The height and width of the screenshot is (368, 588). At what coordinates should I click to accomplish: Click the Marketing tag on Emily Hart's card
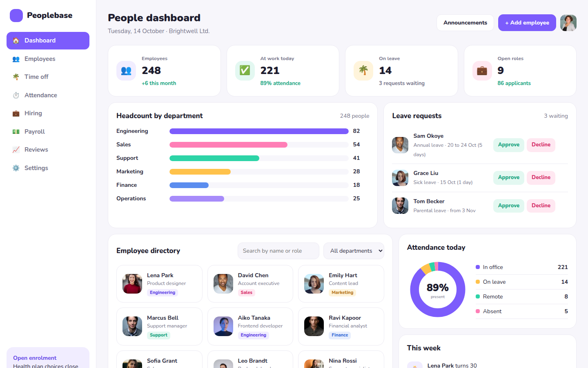click(343, 293)
